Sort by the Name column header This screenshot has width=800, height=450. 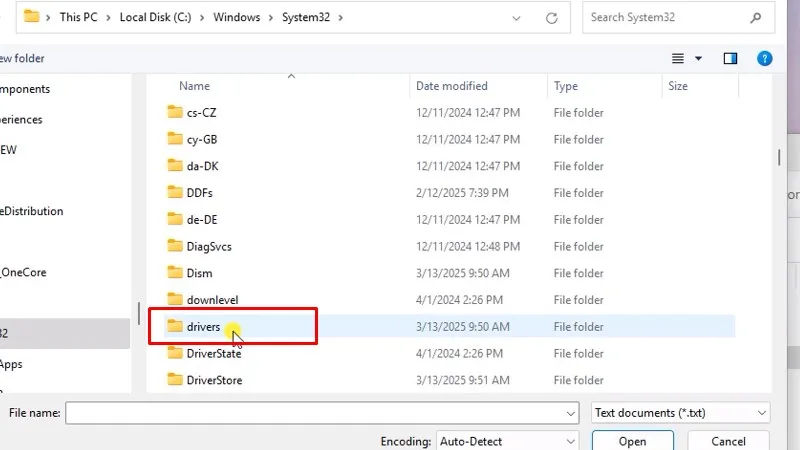click(x=195, y=86)
